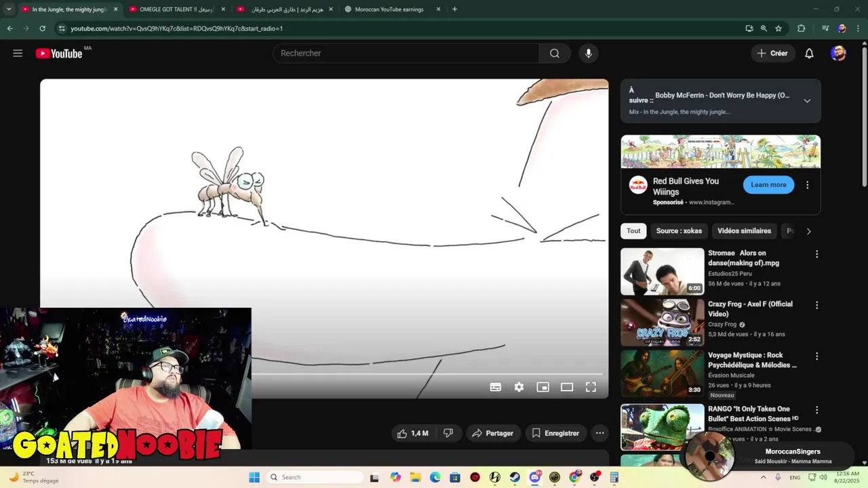The width and height of the screenshot is (868, 488).
Task: Open more actions below the video
Action: pyautogui.click(x=599, y=433)
